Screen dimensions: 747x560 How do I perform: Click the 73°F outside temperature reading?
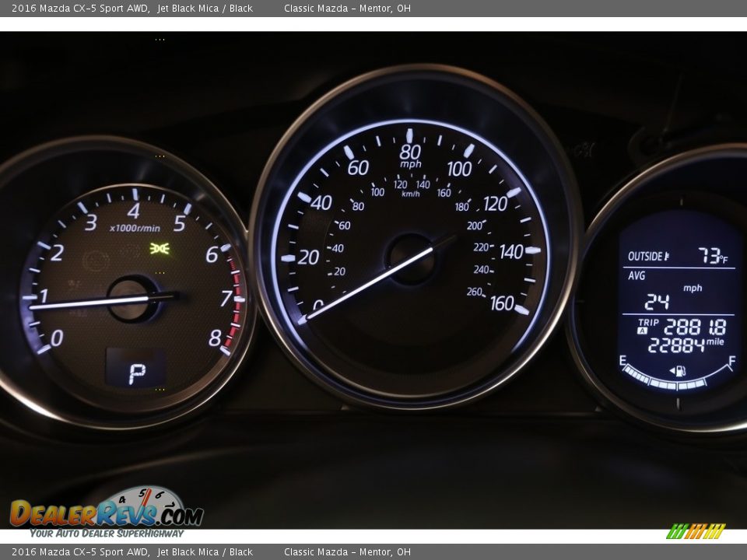point(712,256)
